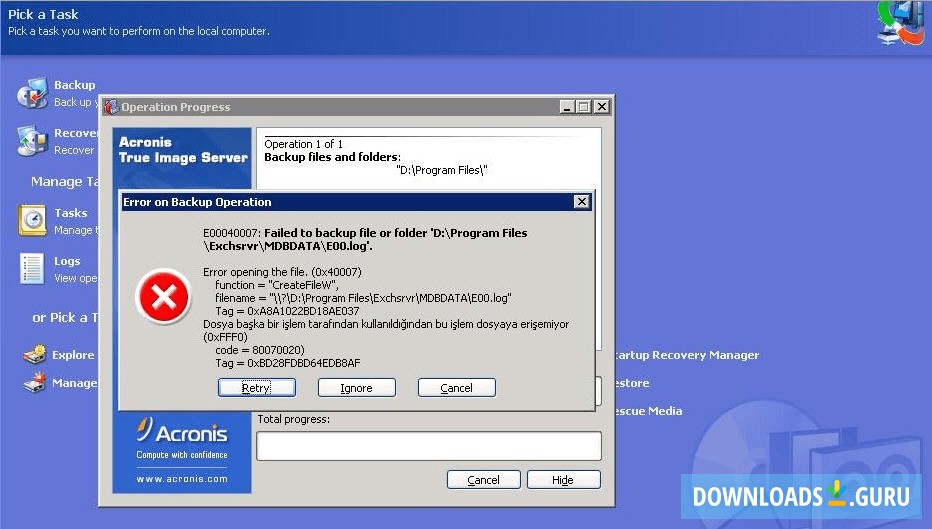The image size is (932, 529).
Task: Maximize the Operation Progress window
Action: (x=584, y=106)
